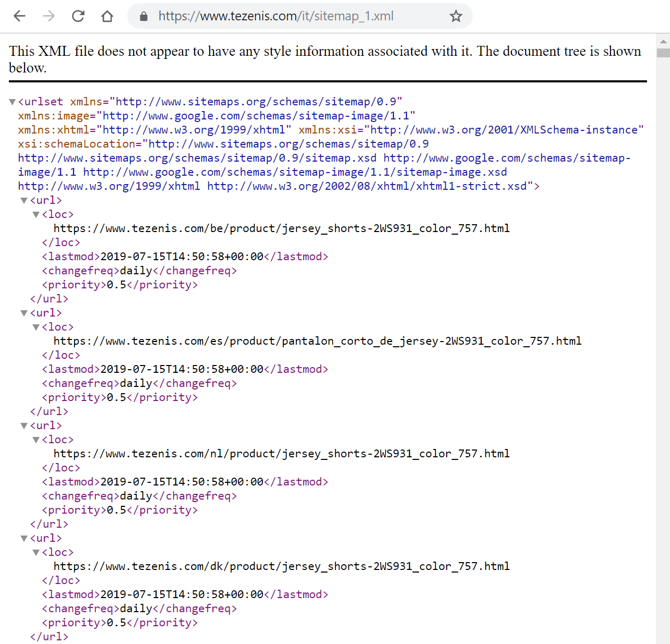Click lastmod date in the be entry
Screen dimensions: 670x644
point(182,257)
